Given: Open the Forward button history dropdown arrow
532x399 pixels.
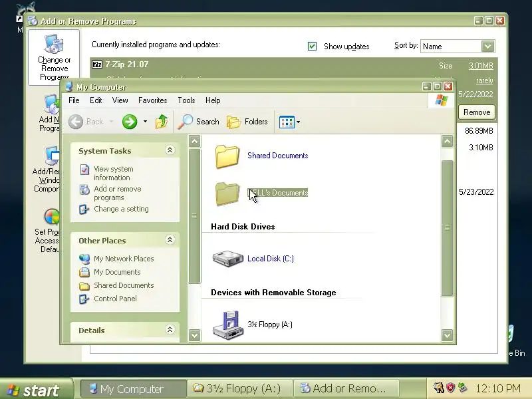Looking at the screenshot, I should pos(145,122).
